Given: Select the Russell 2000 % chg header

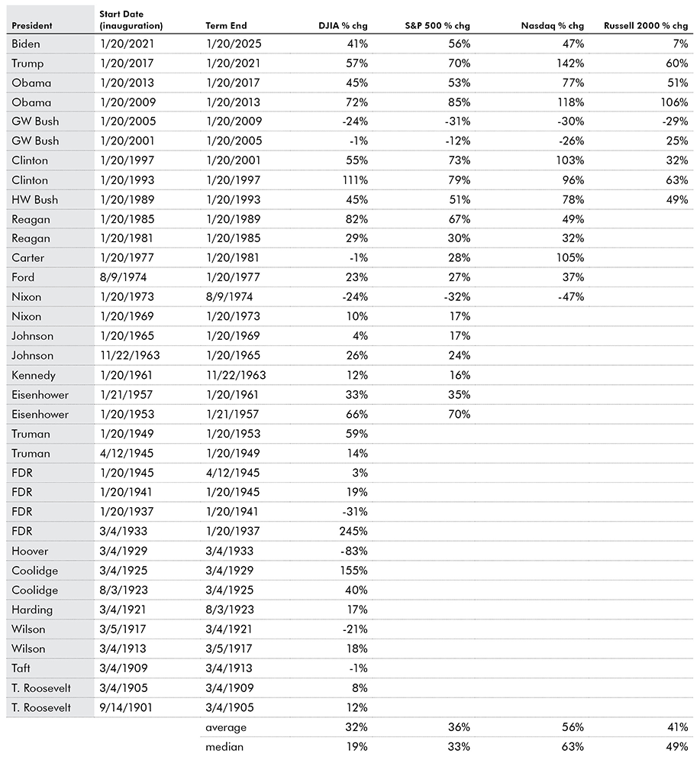Looking at the screenshot, I should pos(645,25).
